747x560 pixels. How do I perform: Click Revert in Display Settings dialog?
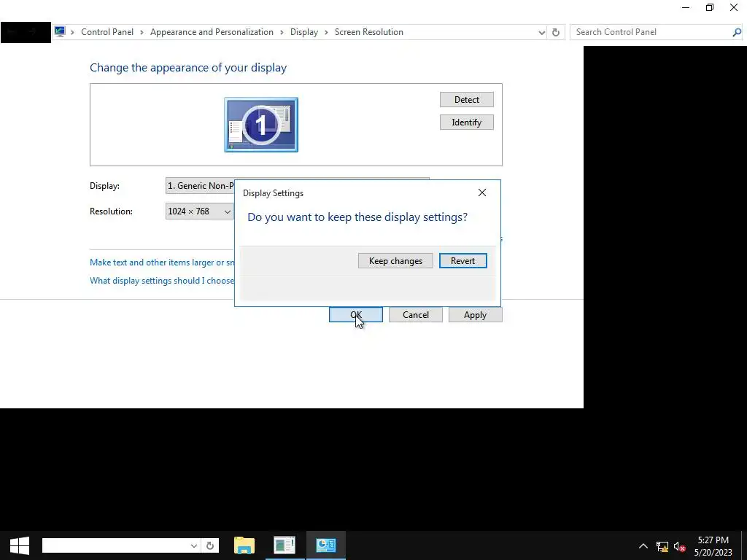(462, 261)
